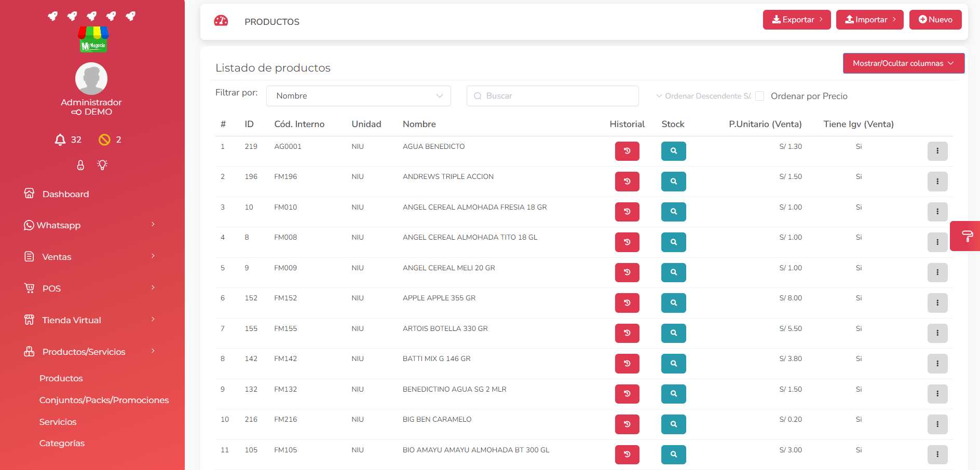This screenshot has width=980, height=470.
Task: Open the Servicios submenu item
Action: point(58,422)
